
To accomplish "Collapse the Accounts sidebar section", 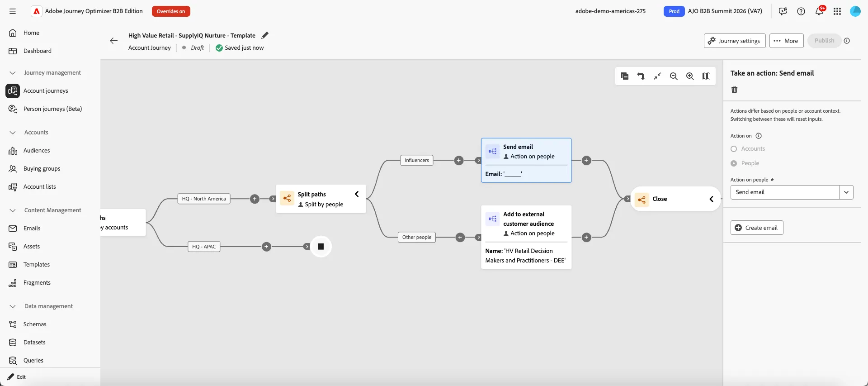I will click(x=13, y=133).
